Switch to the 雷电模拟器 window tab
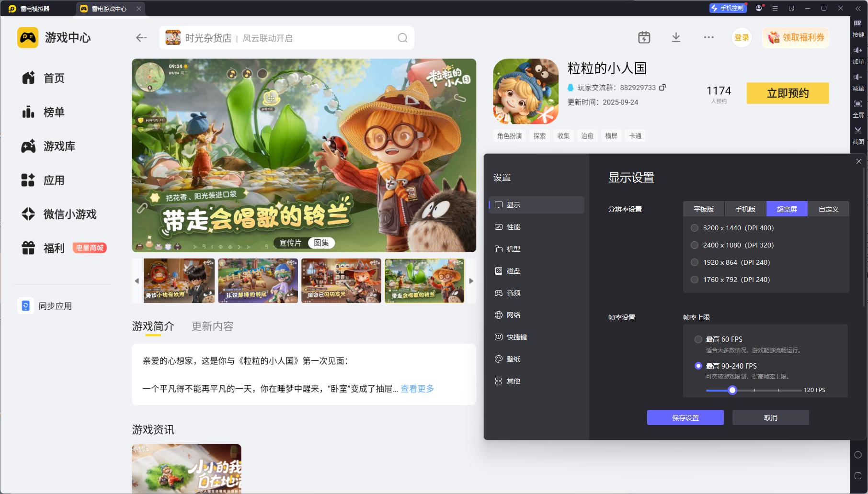The image size is (868, 494). (29, 9)
